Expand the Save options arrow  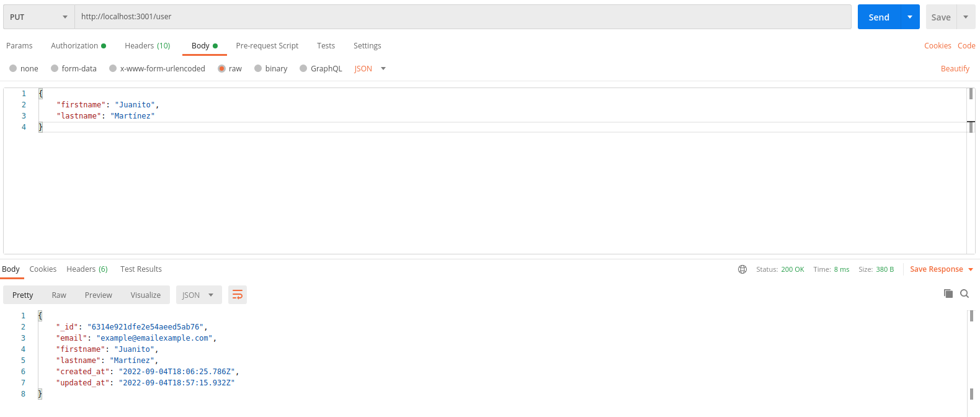(966, 17)
